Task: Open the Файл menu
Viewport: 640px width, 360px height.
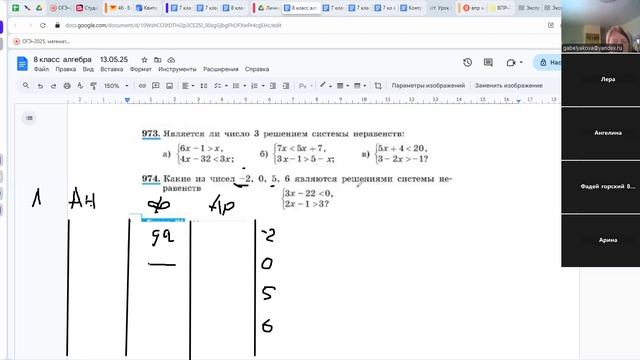Action: (x=41, y=69)
